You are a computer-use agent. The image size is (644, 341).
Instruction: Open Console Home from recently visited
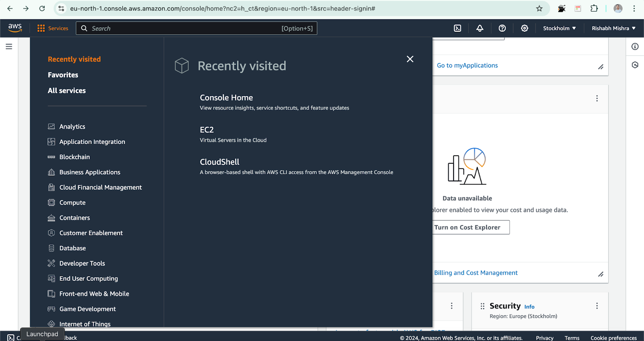227,98
